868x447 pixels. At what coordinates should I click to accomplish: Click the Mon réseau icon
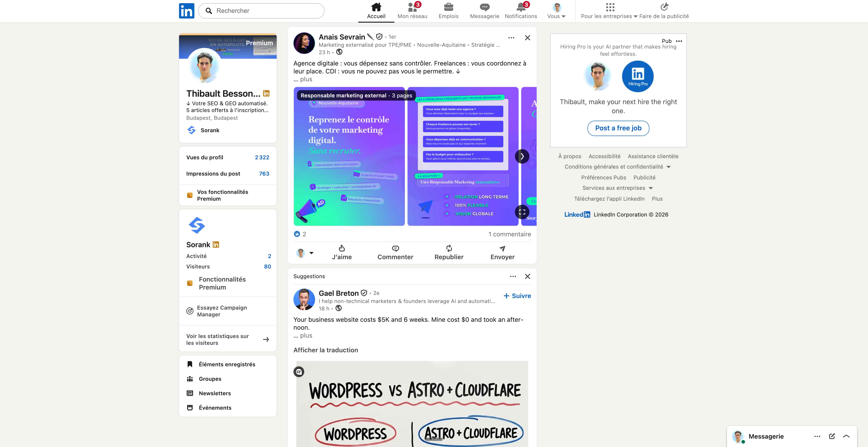tap(412, 7)
